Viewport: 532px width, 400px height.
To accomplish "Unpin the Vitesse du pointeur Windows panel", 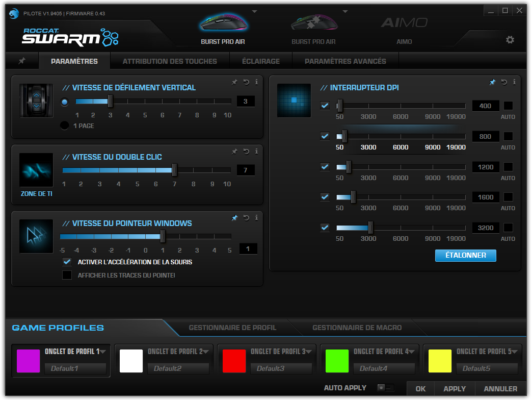I will click(x=234, y=218).
